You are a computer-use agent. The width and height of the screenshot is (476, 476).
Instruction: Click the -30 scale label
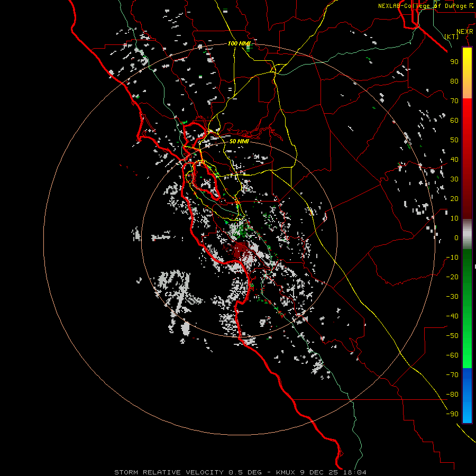pos(452,297)
